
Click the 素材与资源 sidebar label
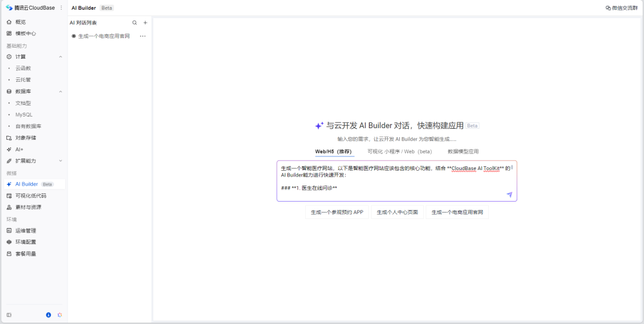28,207
